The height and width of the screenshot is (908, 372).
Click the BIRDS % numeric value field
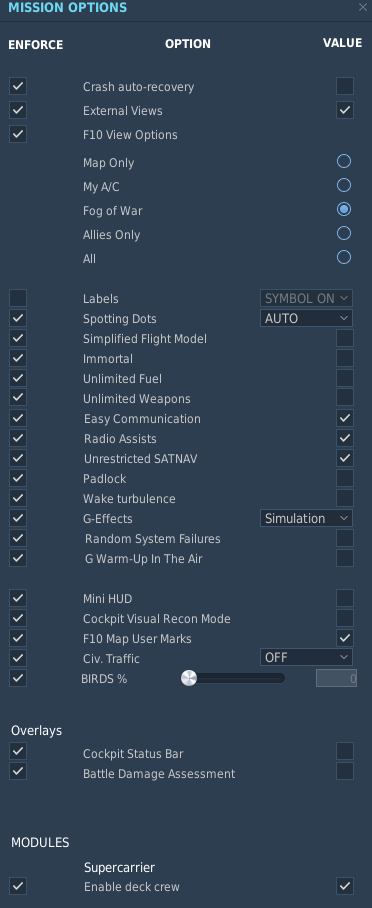click(336, 678)
